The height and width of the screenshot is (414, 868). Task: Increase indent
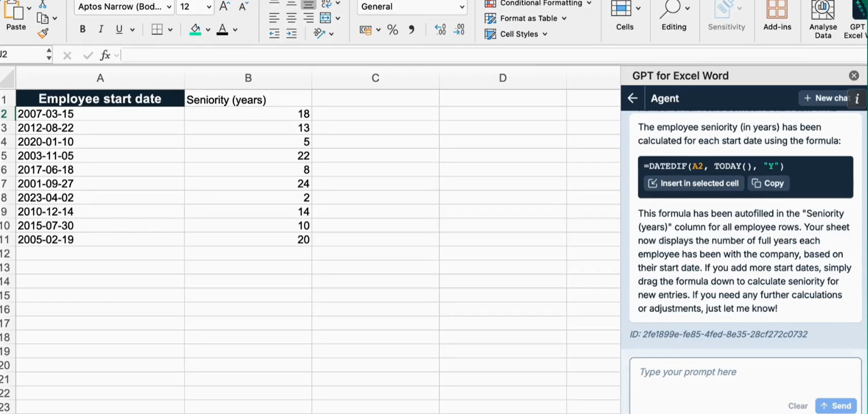[x=292, y=33]
